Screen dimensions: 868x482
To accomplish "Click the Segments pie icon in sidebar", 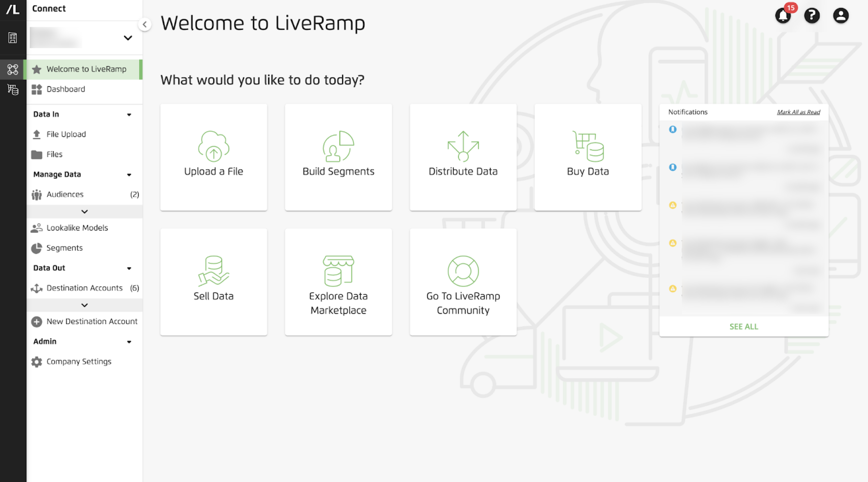I will (36, 248).
